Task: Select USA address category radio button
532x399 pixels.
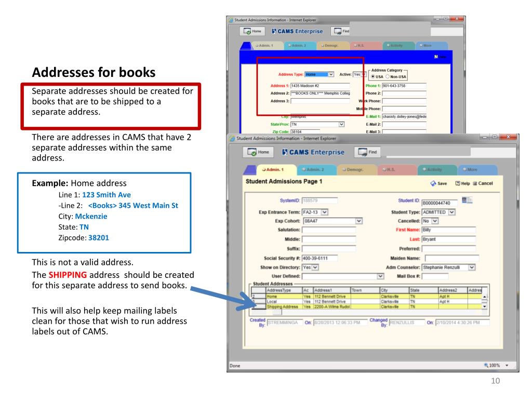Action: (373, 77)
